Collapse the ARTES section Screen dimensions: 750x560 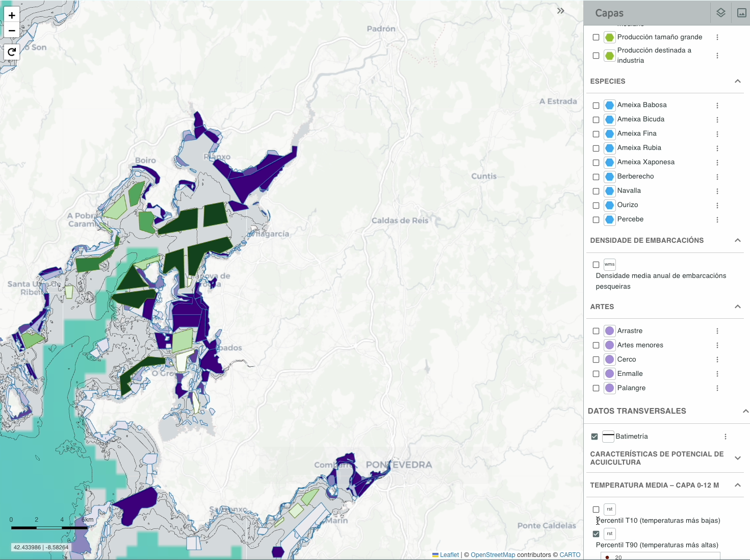coord(737,307)
